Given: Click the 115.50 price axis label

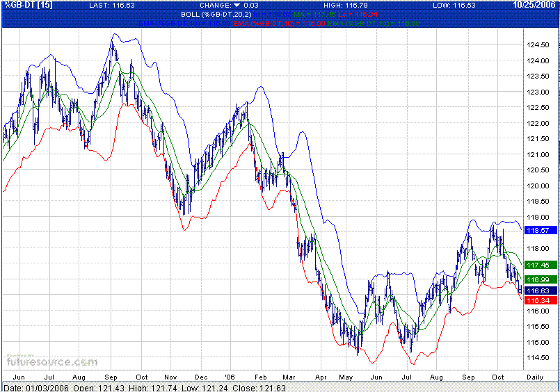Looking at the screenshot, I should (538, 327).
